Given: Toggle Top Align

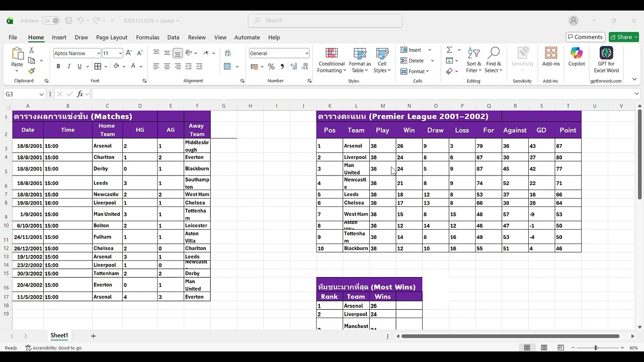Looking at the screenshot, I should 156,53.
